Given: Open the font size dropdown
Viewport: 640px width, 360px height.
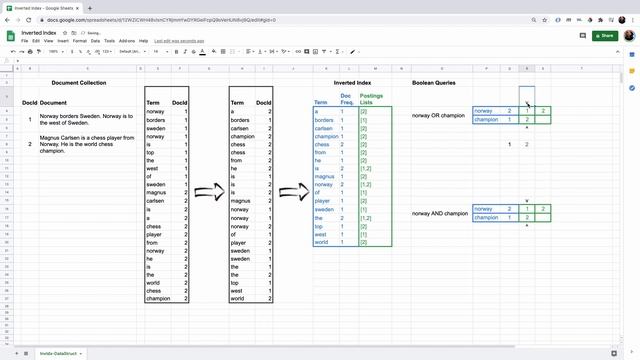Looking at the screenshot, I should pos(160,52).
